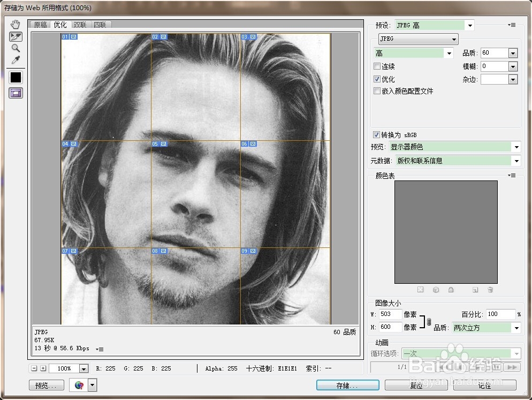Click new color icon below color table
This screenshot has width=532, height=400.
(x=475, y=290)
